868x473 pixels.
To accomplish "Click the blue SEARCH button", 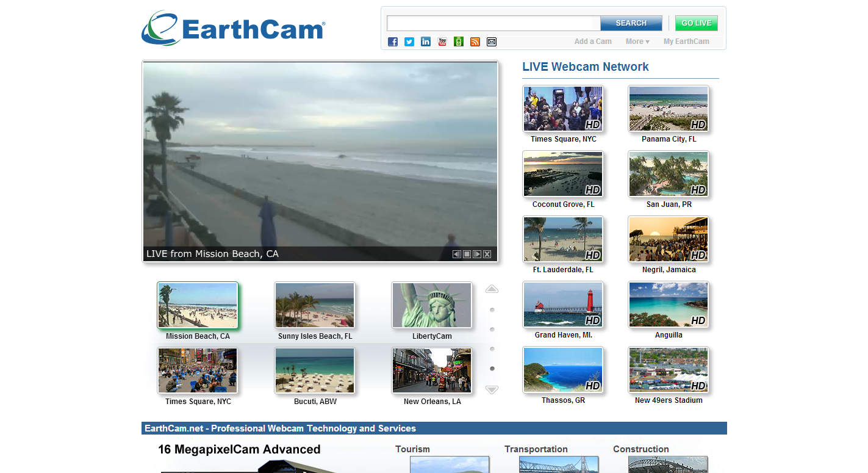I will click(x=631, y=23).
